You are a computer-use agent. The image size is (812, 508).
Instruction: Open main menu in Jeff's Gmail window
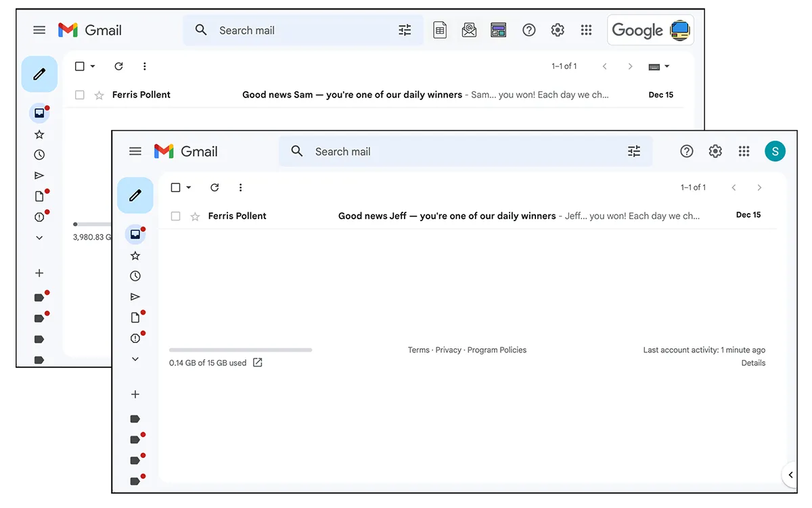coord(135,152)
